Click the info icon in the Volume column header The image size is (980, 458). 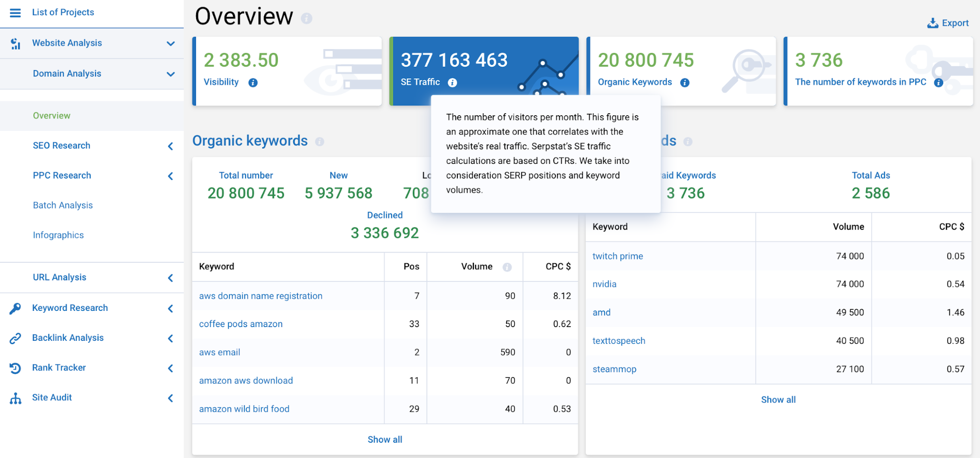507,267
